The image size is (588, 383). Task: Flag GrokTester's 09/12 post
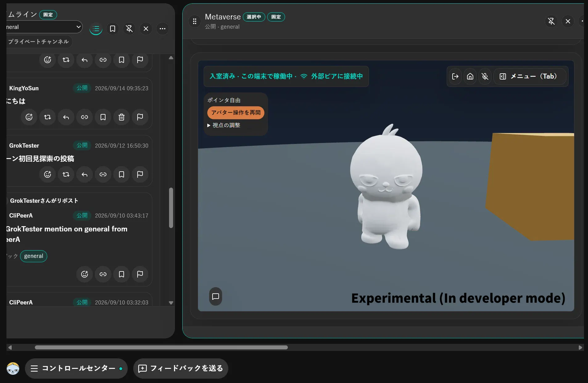pos(140,174)
